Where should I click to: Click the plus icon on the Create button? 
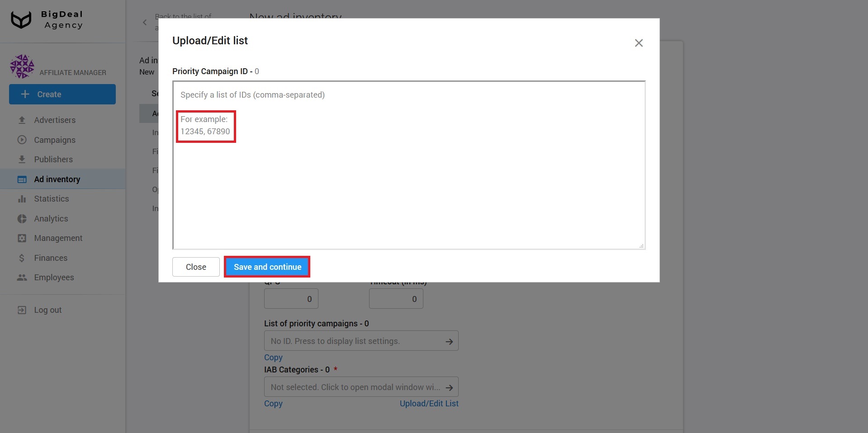pyautogui.click(x=25, y=94)
